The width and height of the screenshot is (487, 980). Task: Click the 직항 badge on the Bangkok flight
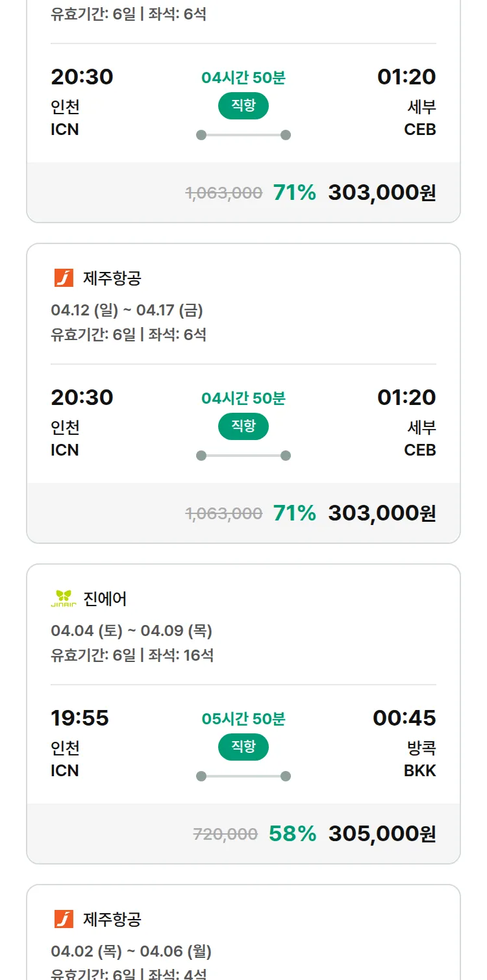point(243,747)
